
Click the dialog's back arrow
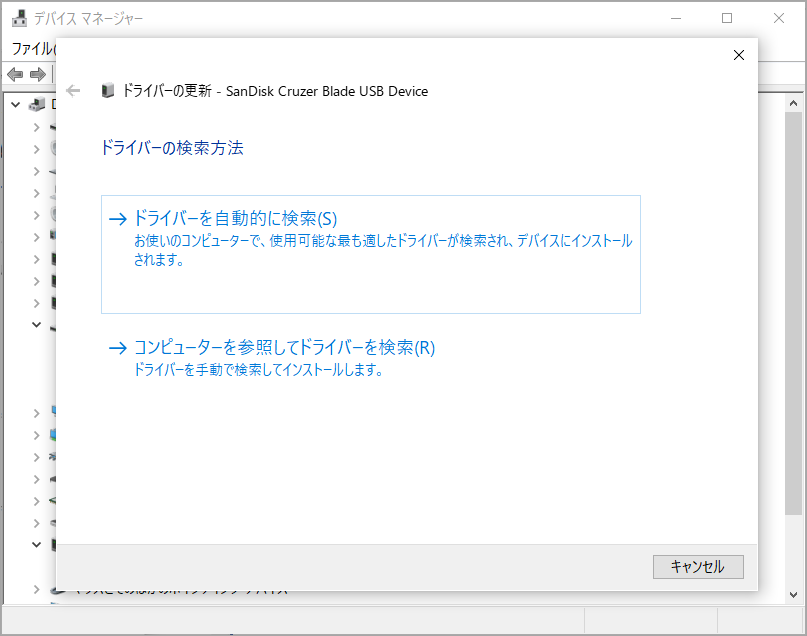(73, 91)
